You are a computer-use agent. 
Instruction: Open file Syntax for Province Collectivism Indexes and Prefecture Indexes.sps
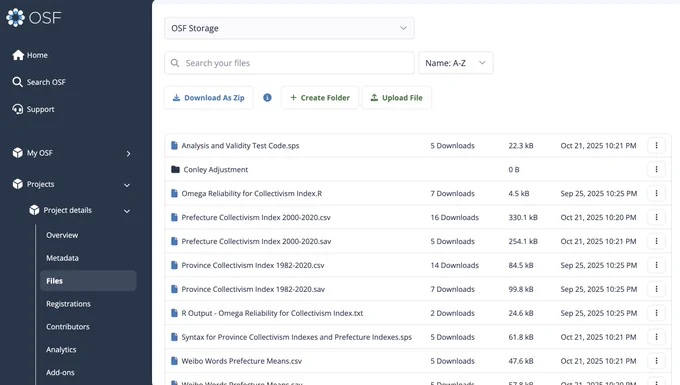pyautogui.click(x=297, y=337)
